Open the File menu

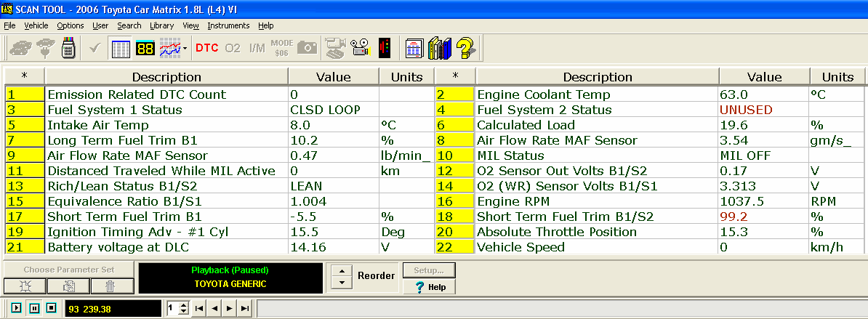tap(9, 25)
